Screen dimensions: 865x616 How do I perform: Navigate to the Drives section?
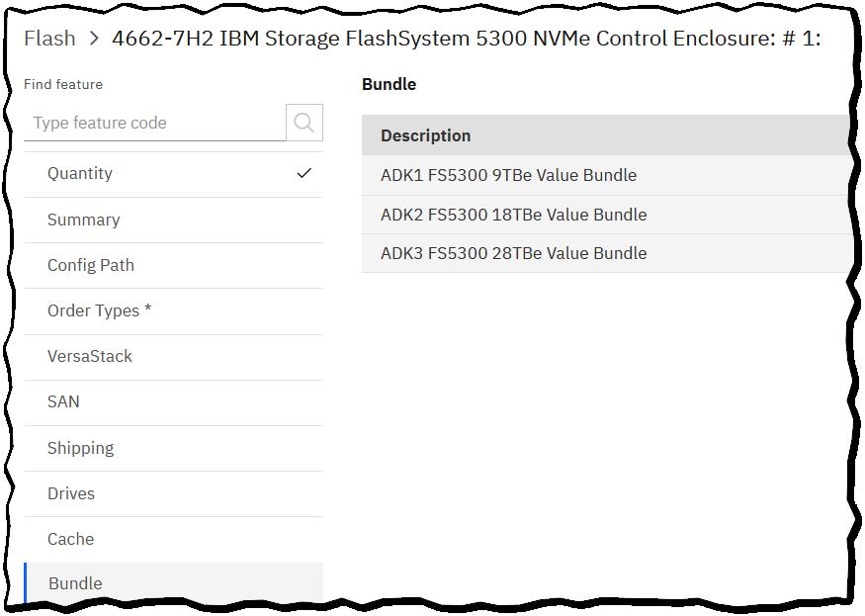point(71,493)
